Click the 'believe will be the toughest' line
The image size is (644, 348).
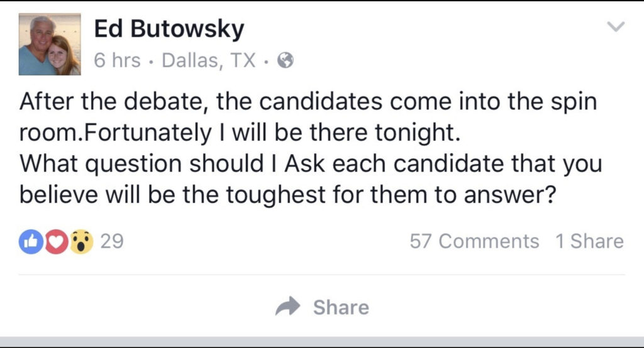click(287, 195)
